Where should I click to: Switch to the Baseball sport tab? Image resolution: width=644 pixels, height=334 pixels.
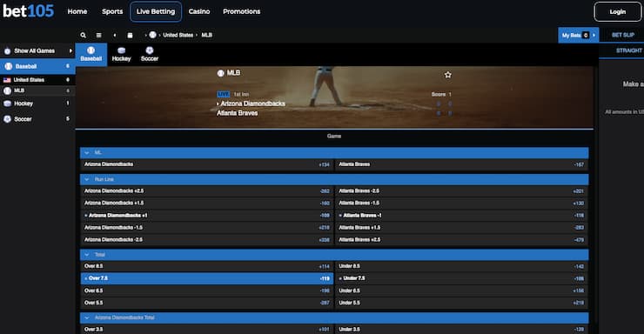[x=91, y=55]
